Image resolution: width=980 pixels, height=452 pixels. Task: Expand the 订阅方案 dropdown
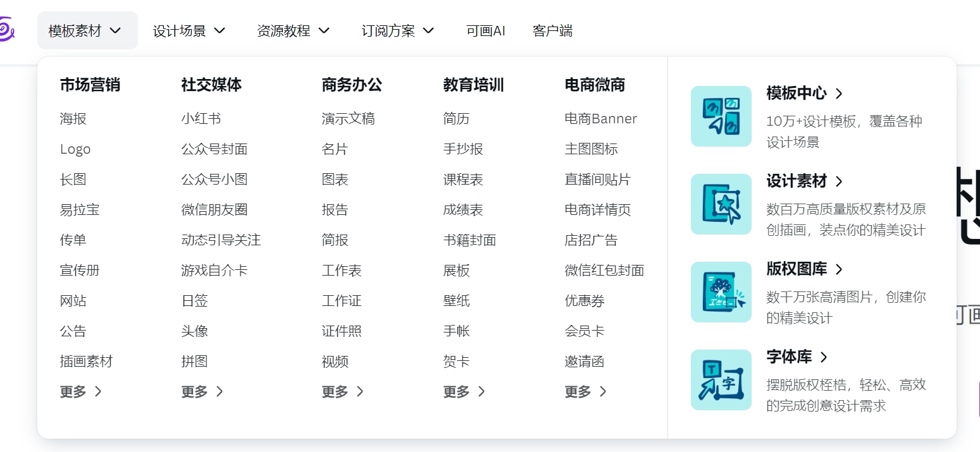[397, 30]
